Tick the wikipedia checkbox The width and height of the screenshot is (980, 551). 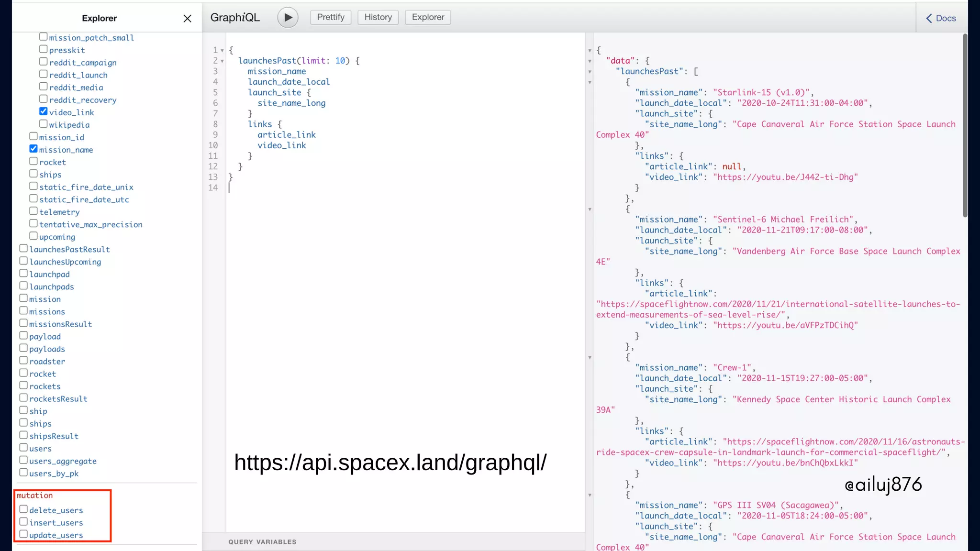(44, 124)
